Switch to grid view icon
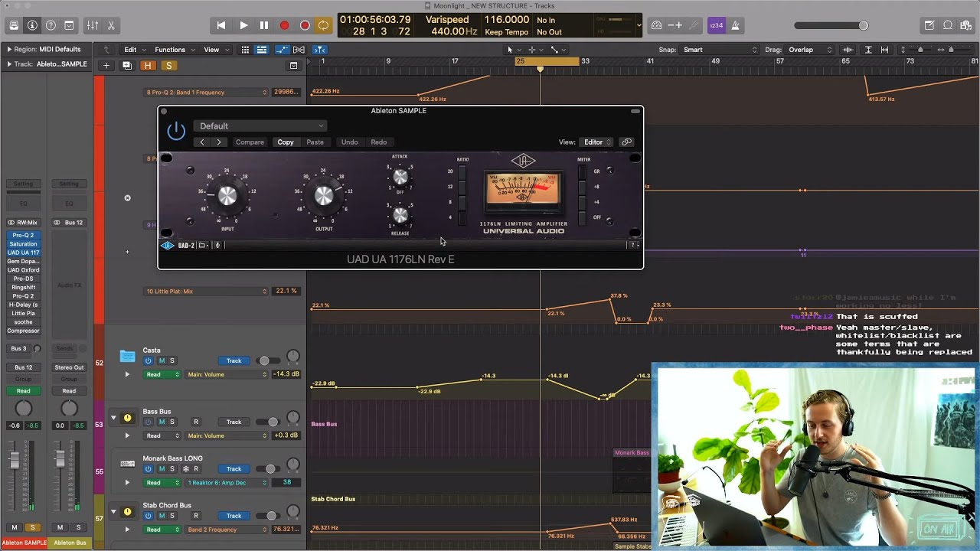Image resolution: width=980 pixels, height=551 pixels. pos(245,50)
